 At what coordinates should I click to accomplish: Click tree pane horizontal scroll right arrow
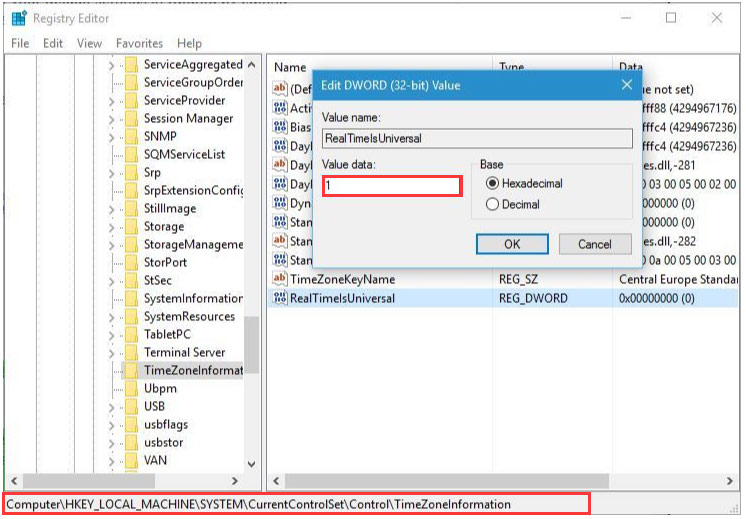click(x=235, y=481)
